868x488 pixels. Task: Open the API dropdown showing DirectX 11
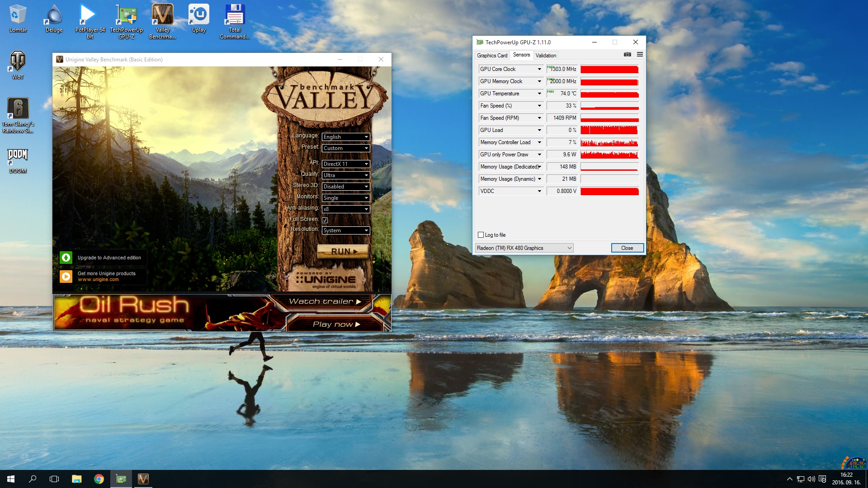(x=346, y=164)
